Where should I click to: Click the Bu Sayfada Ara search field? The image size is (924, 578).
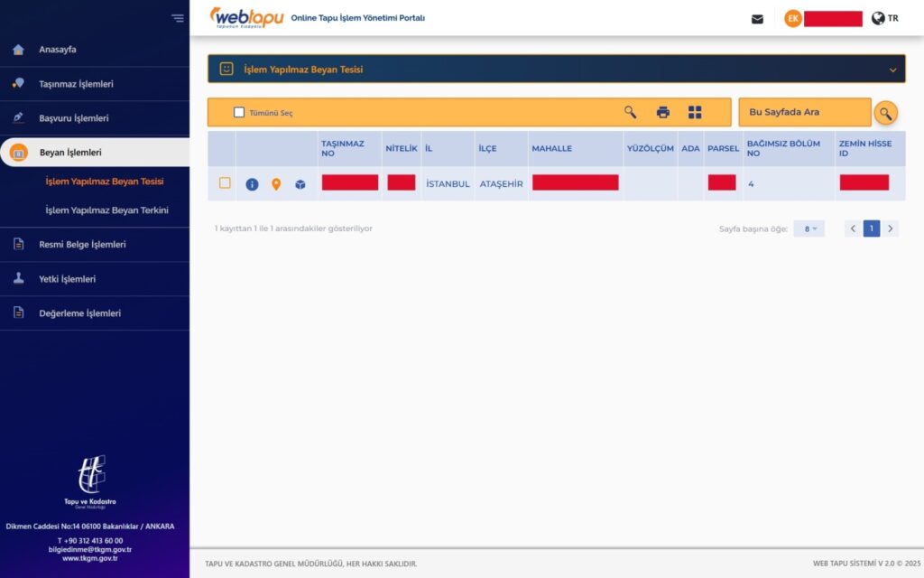pos(803,112)
